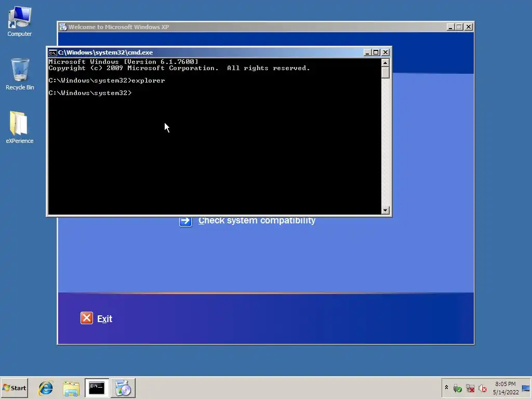This screenshot has height=399, width=532.
Task: Click the Copyright 2009 Microsoft Corporation line
Action: tap(179, 68)
